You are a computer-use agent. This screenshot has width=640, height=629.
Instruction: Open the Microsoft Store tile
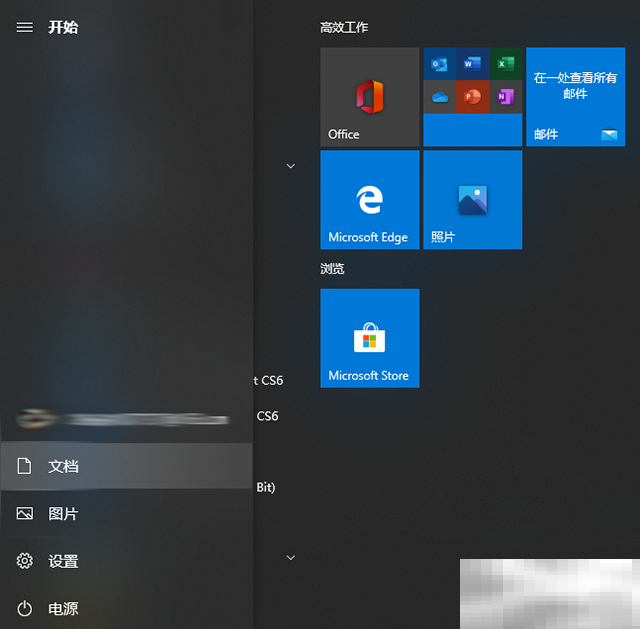point(370,338)
